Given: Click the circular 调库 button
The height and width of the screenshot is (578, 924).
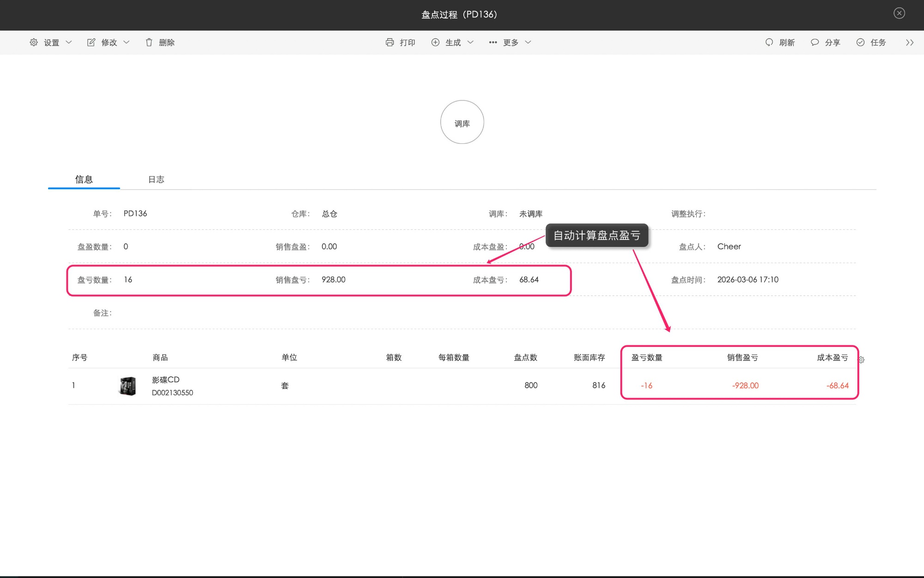Looking at the screenshot, I should pyautogui.click(x=462, y=123).
